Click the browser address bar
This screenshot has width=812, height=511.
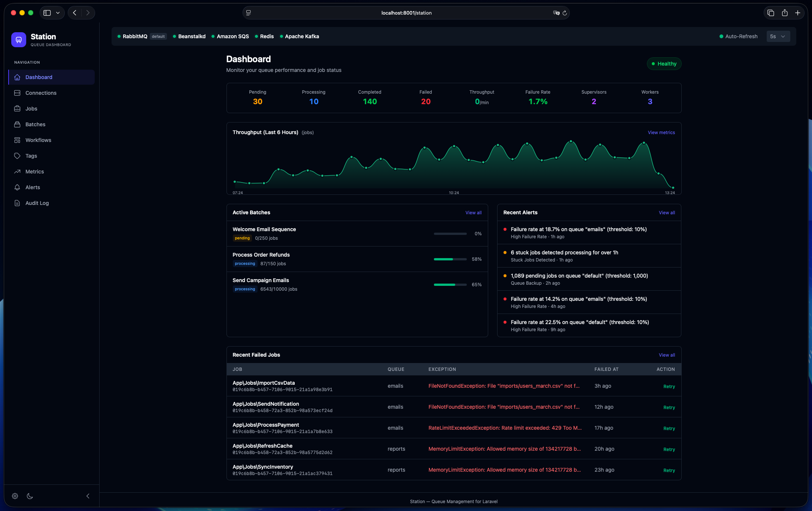pos(406,12)
